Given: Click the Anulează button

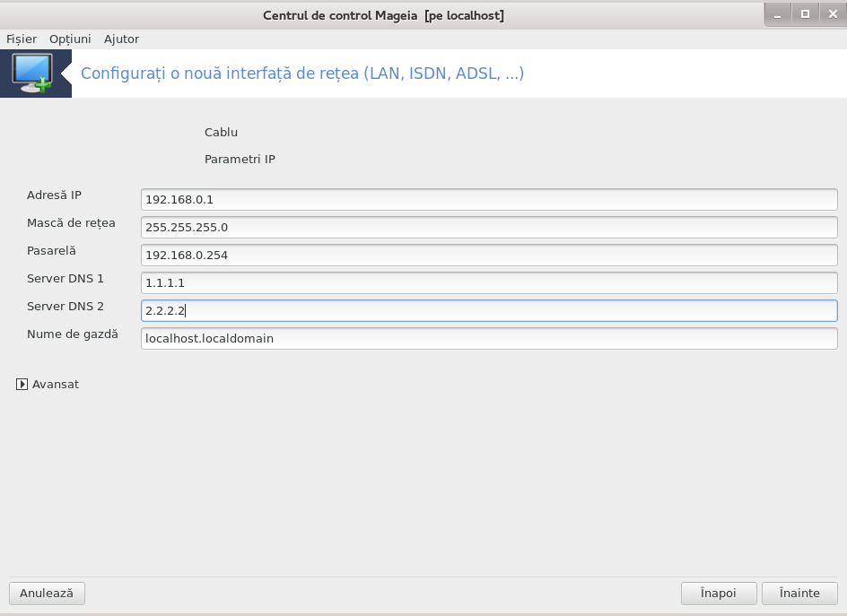Looking at the screenshot, I should tap(47, 594).
